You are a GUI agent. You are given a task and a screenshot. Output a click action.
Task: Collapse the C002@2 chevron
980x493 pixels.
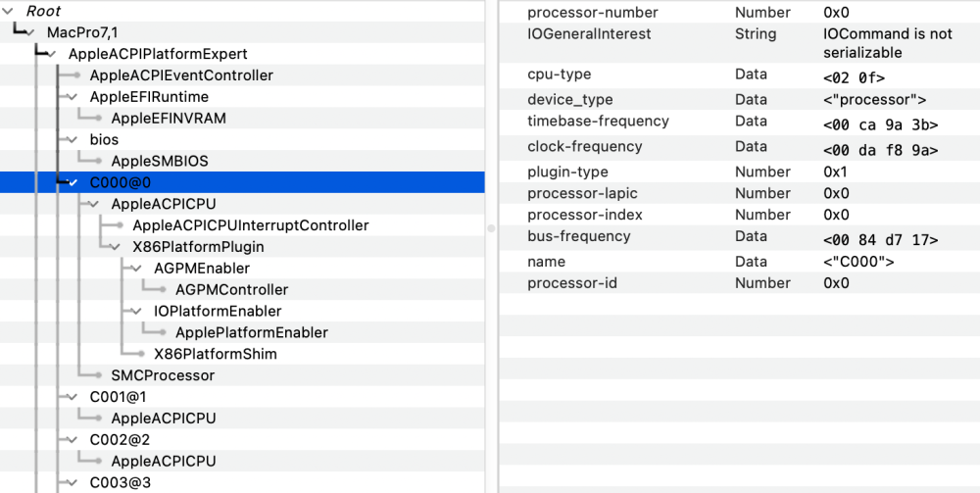pos(73,440)
